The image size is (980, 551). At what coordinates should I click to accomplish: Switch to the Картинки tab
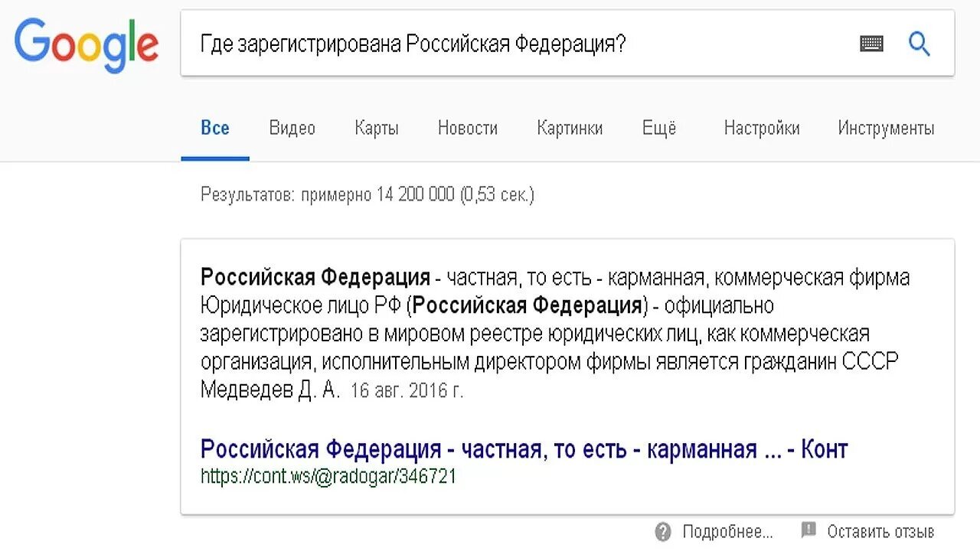pyautogui.click(x=570, y=128)
